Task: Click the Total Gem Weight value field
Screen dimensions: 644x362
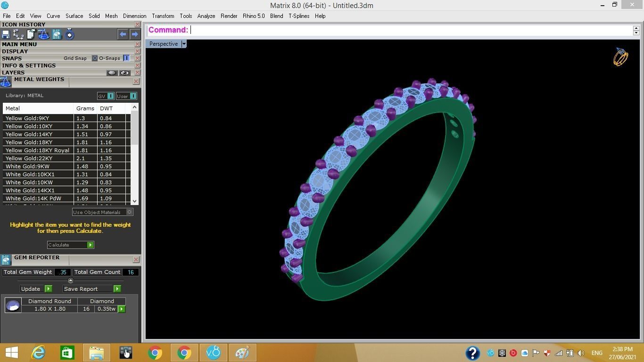Action: (x=63, y=272)
